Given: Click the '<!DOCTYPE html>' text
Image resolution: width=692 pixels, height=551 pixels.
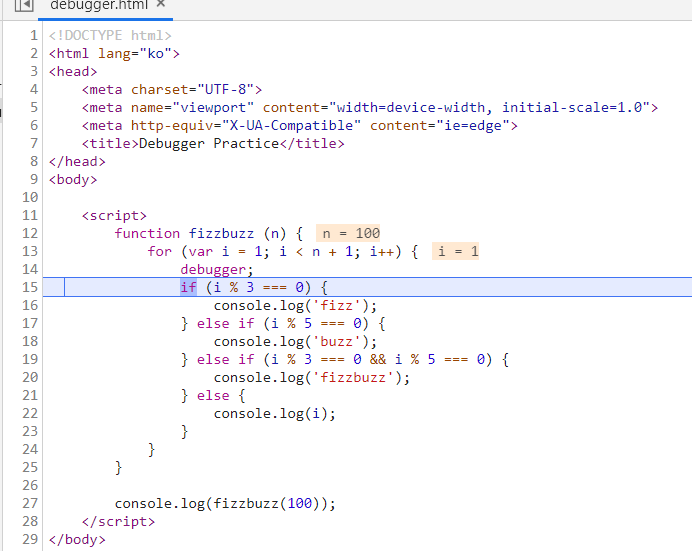Looking at the screenshot, I should [x=110, y=35].
